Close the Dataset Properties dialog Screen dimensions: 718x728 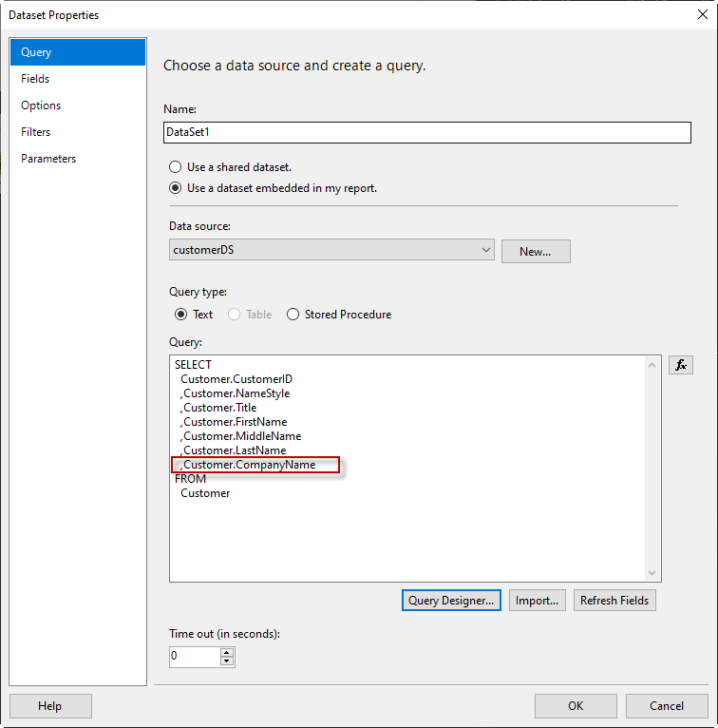coord(702,14)
